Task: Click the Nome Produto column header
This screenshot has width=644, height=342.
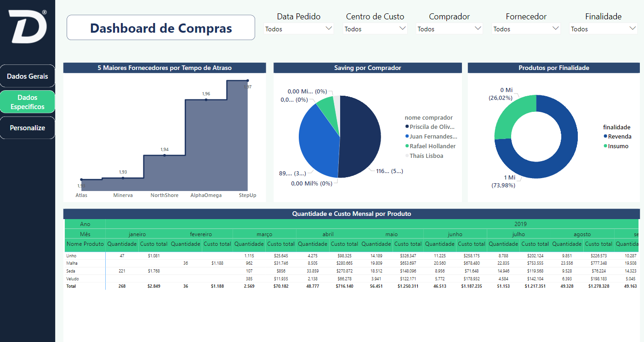Action: (x=85, y=244)
